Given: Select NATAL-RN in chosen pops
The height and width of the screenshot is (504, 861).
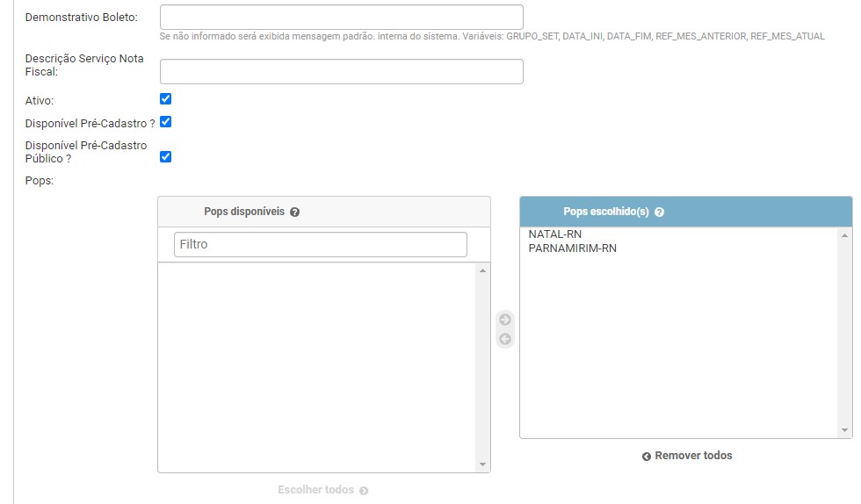Looking at the screenshot, I should [555, 234].
